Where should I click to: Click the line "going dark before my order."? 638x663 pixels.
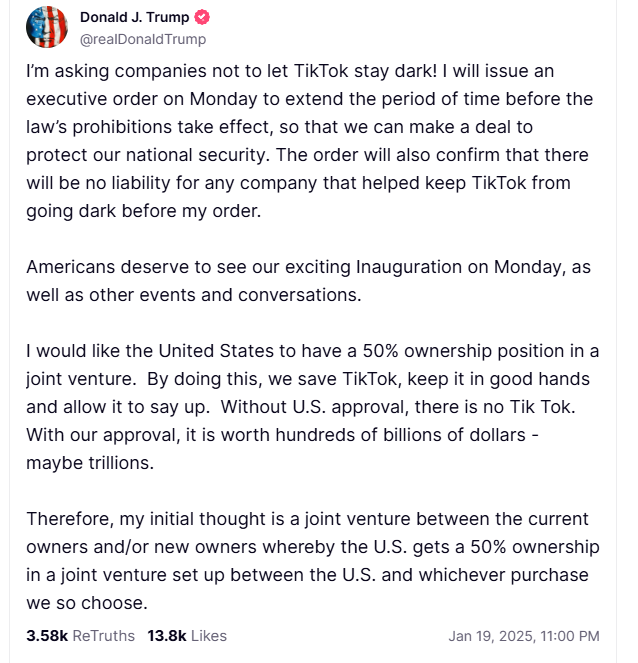tap(144, 212)
